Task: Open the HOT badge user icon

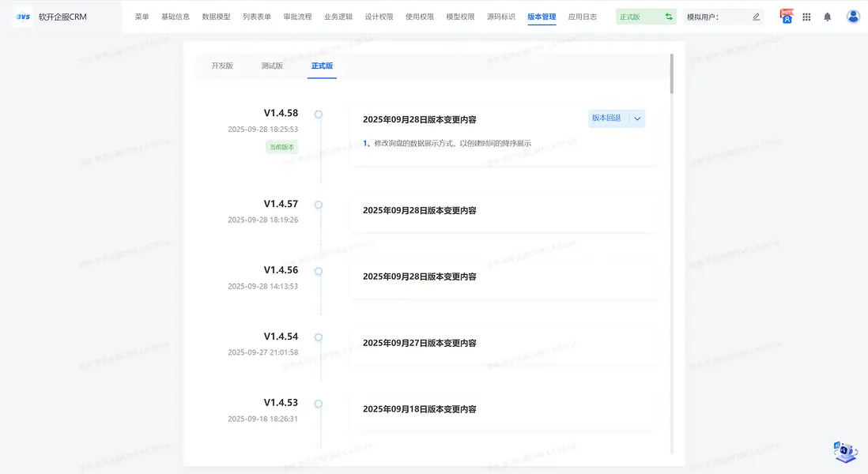Action: [786, 16]
